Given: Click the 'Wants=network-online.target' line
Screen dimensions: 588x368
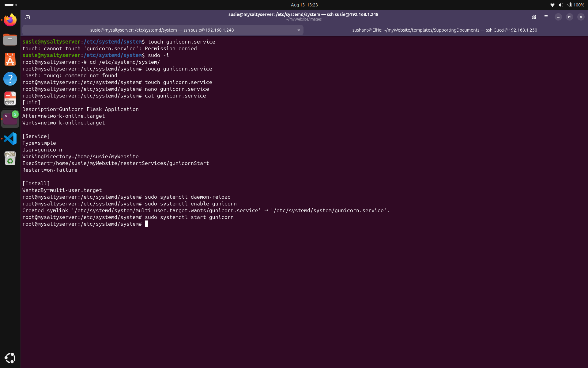Looking at the screenshot, I should (x=64, y=123).
